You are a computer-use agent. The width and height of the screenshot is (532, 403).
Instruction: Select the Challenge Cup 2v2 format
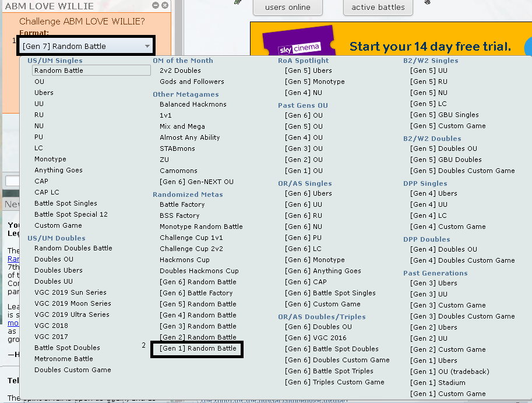coord(191,249)
